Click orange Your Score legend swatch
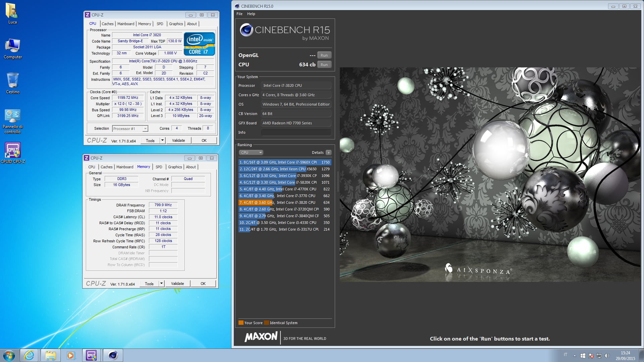 241,323
